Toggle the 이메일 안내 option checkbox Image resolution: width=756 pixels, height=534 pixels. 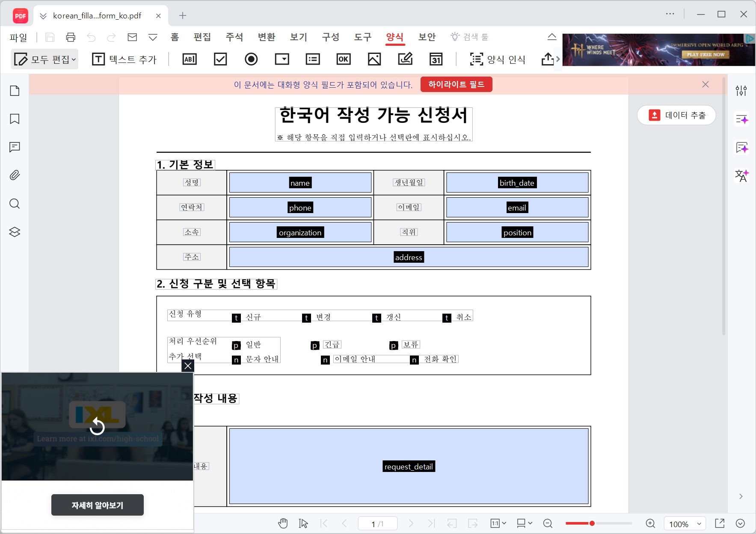[x=325, y=360]
